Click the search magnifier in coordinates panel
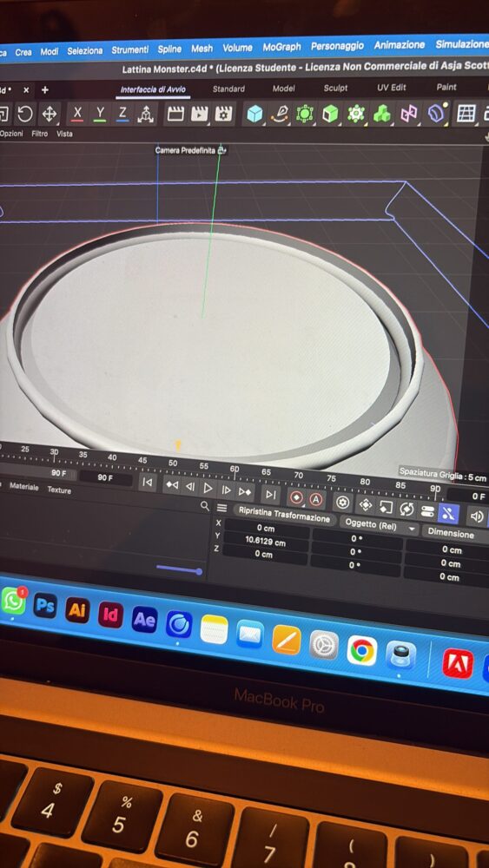 pyautogui.click(x=205, y=505)
